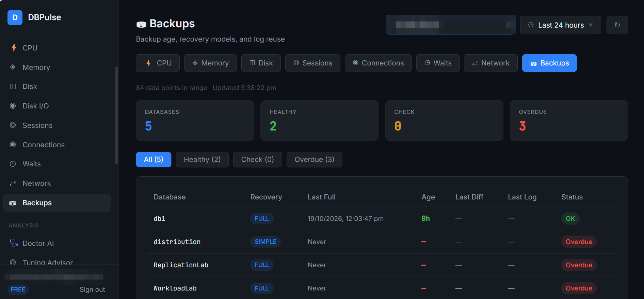Click the Disk I/O icon in sidebar

pyautogui.click(x=13, y=106)
